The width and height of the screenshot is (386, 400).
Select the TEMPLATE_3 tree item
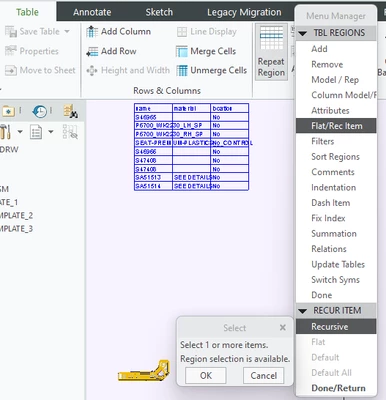16,229
